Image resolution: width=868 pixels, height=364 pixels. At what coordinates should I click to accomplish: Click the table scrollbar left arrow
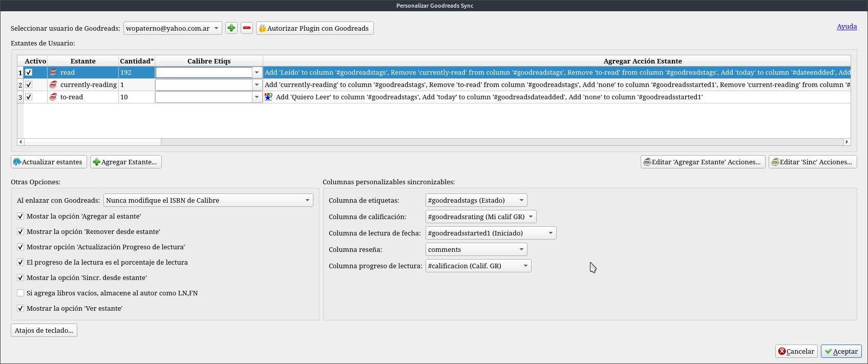[x=20, y=142]
